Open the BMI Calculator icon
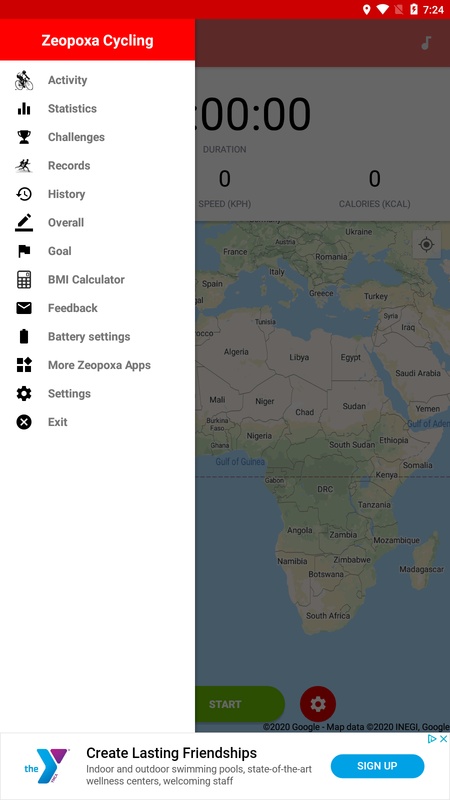The height and width of the screenshot is (800, 450). click(23, 280)
